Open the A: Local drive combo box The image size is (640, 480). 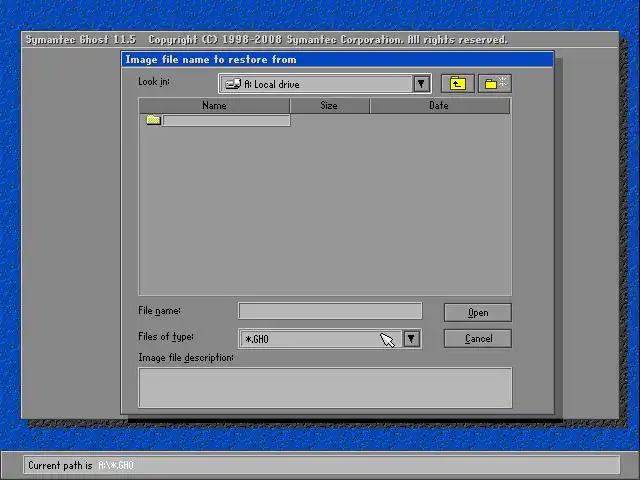click(325, 84)
